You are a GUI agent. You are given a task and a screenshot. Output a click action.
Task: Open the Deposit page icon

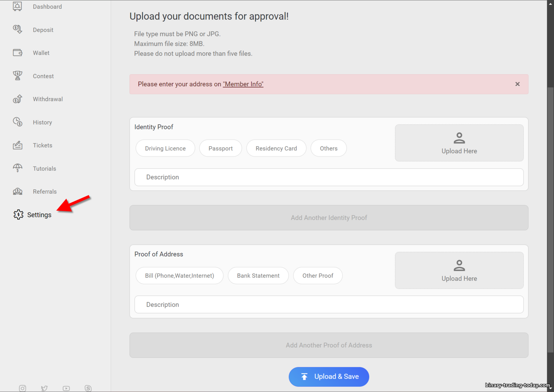17,30
